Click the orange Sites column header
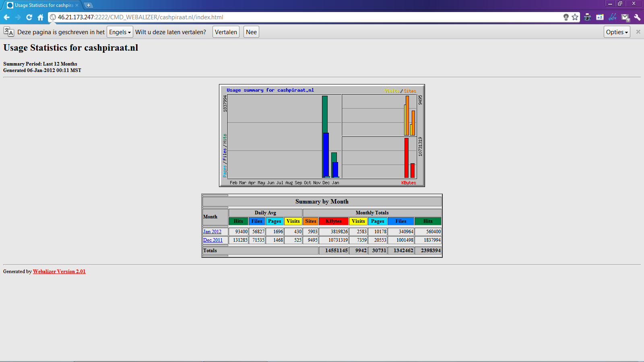Image resolution: width=644 pixels, height=362 pixels. coord(311,221)
